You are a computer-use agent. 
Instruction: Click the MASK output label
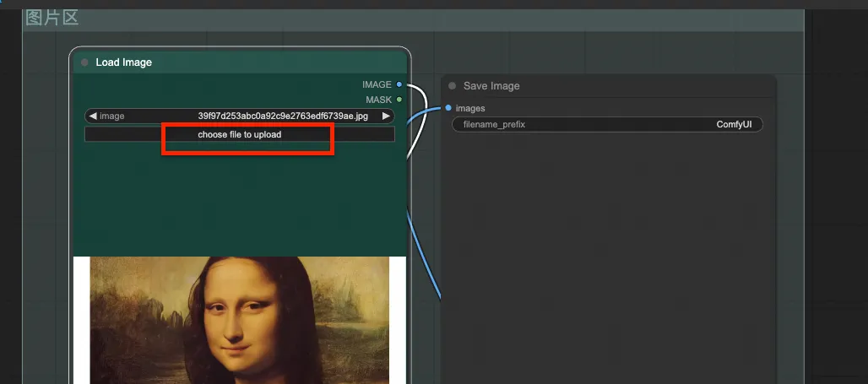tap(378, 100)
